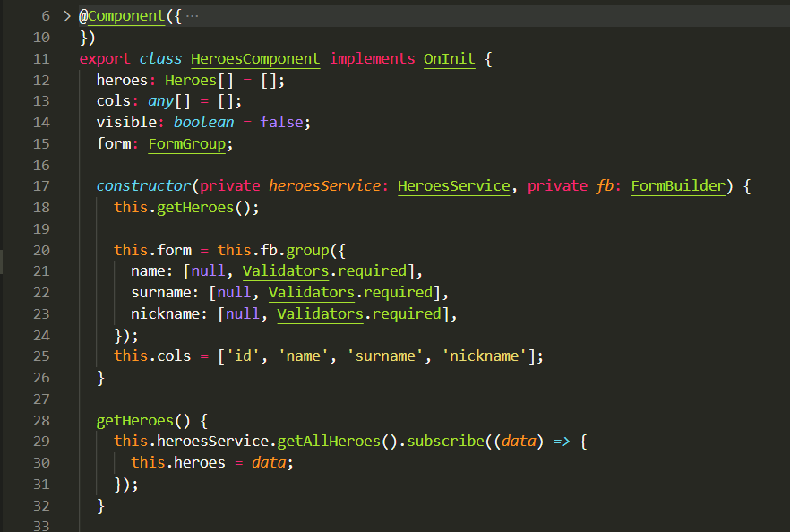Image resolution: width=790 pixels, height=532 pixels.
Task: Click the 'implements' keyword
Action: (x=373, y=59)
